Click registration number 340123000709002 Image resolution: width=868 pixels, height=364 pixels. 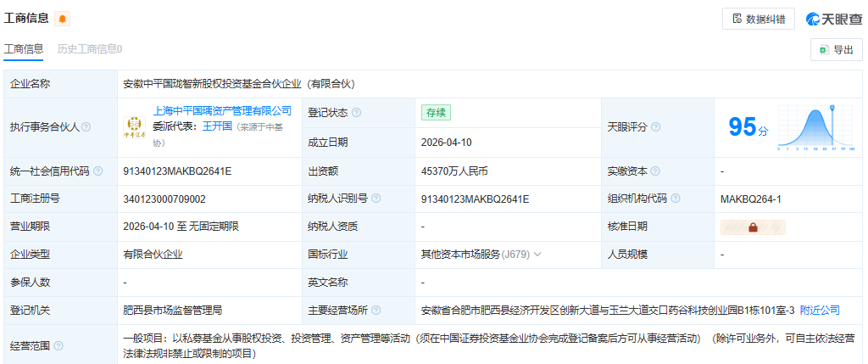pyautogui.click(x=164, y=199)
